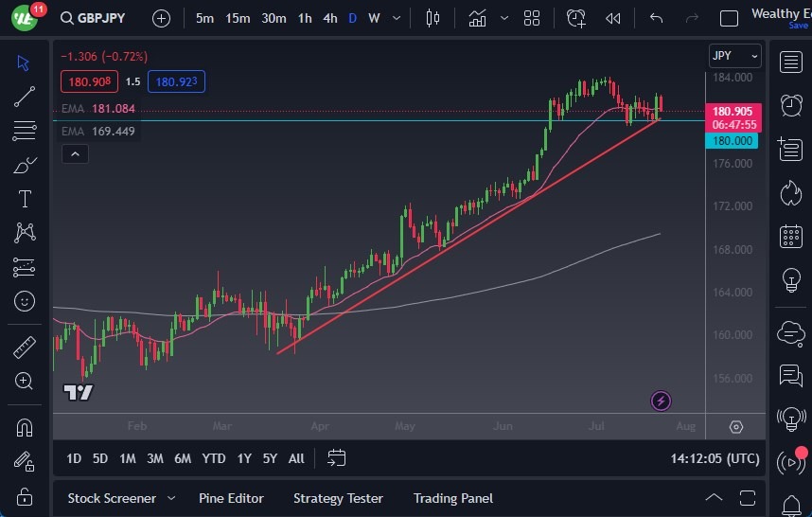Collapse the indicator legend chevron
This screenshot has width=812, height=517.
point(75,153)
